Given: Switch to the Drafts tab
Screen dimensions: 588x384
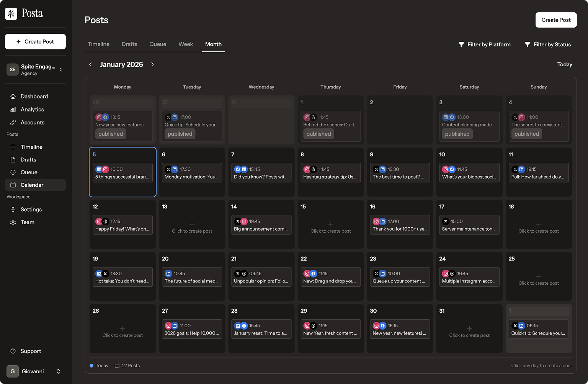Looking at the screenshot, I should (129, 44).
